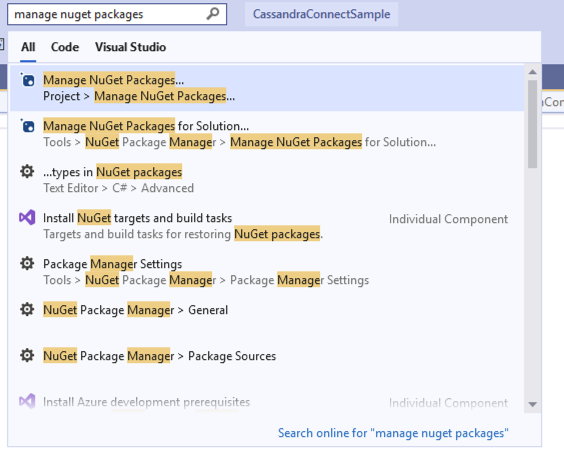564x459 pixels.
Task: Click 'Individual Component' label on NuGet targets row
Action: [448, 219]
